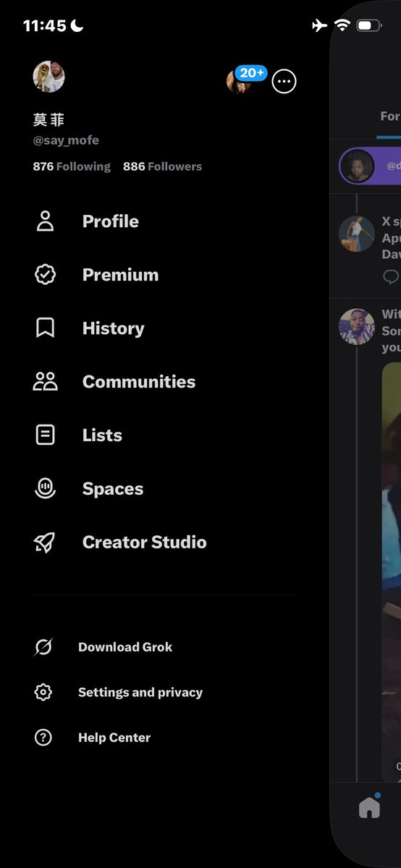
Task: Open Settings and privacy
Action: (140, 692)
